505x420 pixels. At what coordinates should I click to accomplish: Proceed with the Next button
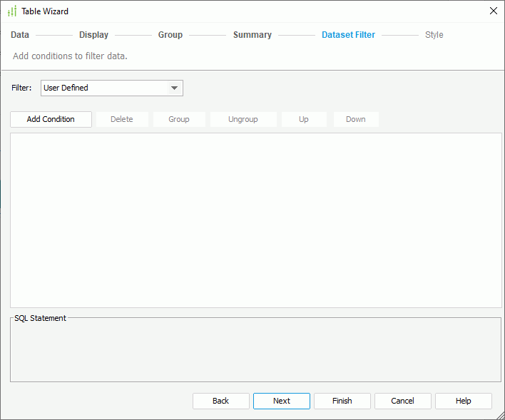pos(281,401)
